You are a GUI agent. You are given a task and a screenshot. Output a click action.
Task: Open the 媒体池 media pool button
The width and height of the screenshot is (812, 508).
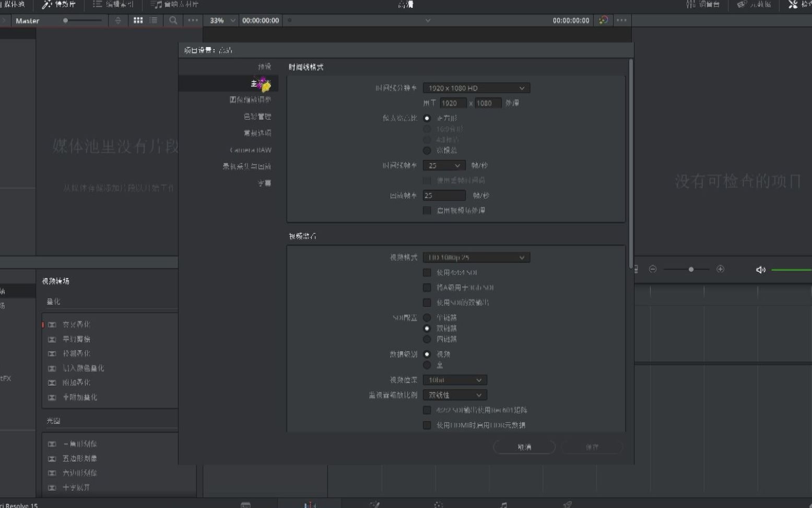click(x=12, y=5)
